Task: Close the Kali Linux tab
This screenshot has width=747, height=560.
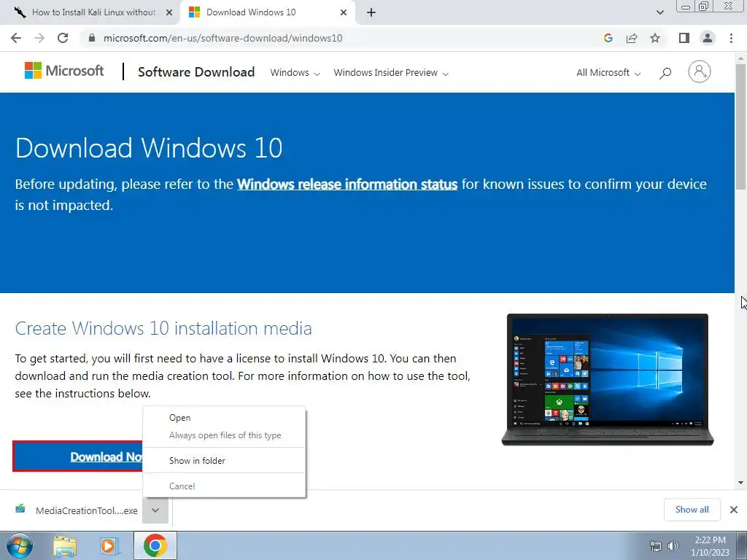Action: (169, 12)
